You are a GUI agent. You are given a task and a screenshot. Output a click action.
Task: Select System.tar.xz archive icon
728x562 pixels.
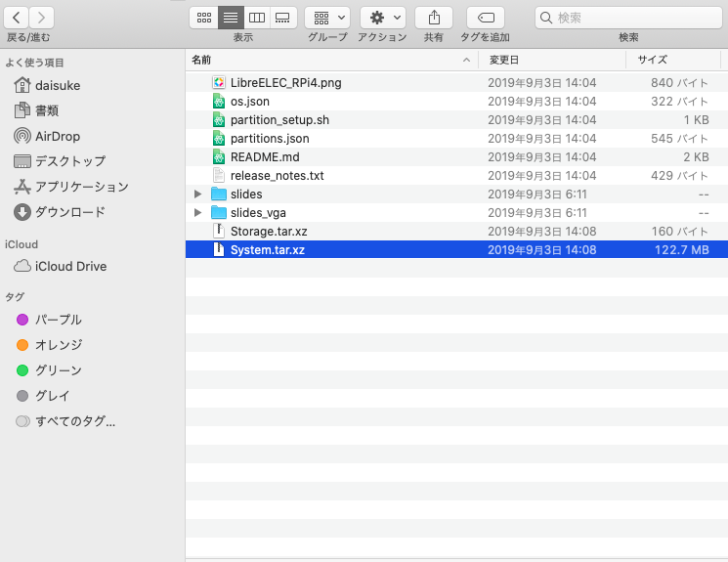[x=219, y=249]
